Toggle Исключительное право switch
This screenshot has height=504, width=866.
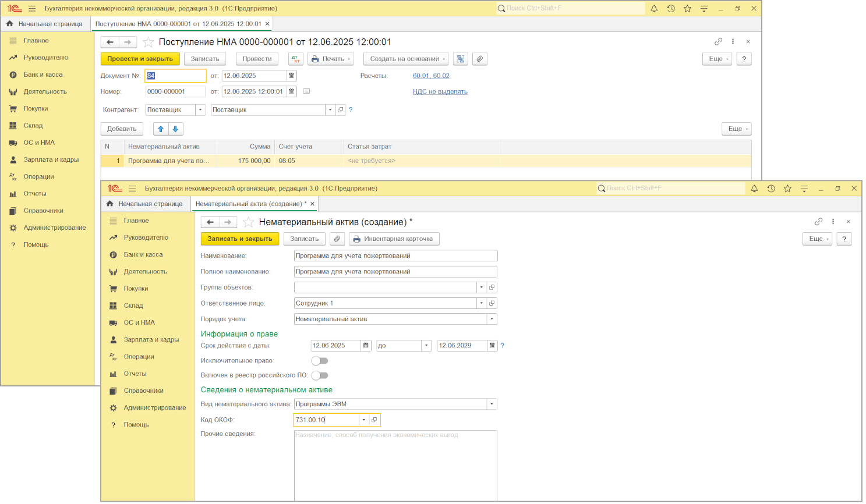coord(320,361)
